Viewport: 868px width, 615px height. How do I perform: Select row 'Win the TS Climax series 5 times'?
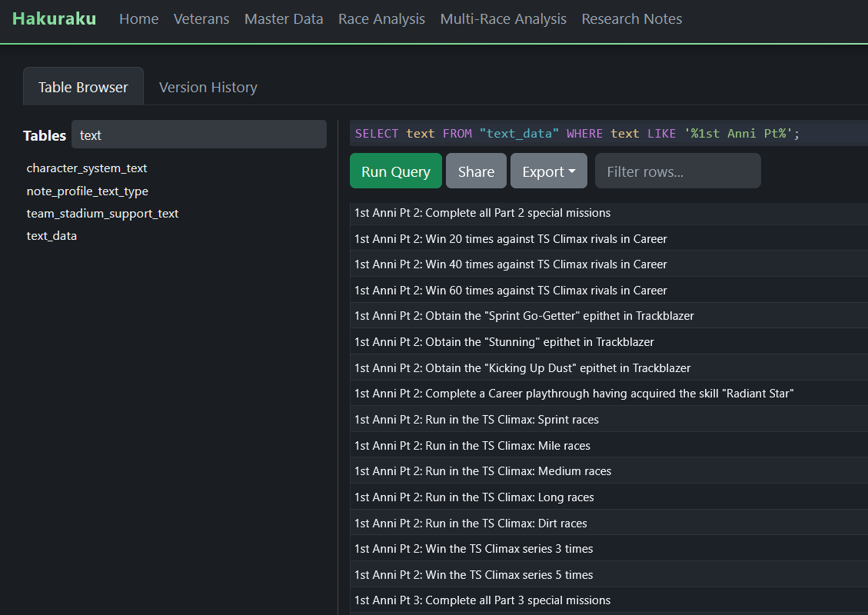point(609,574)
